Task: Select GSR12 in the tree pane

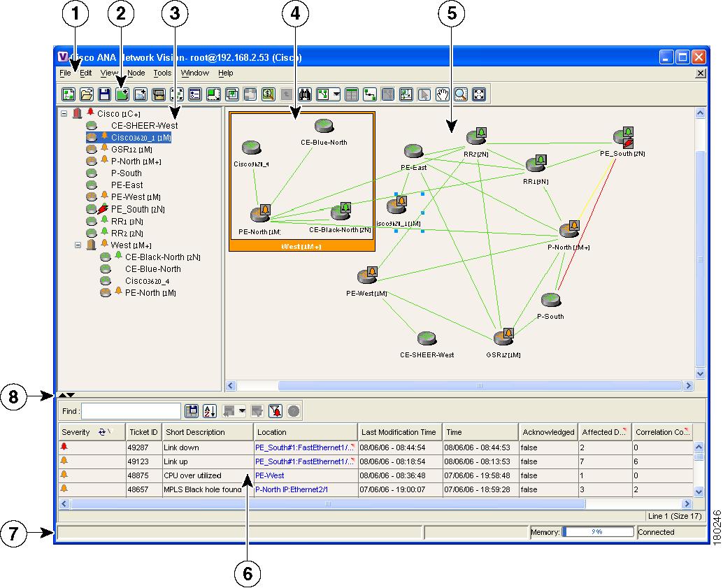Action: tap(131, 150)
